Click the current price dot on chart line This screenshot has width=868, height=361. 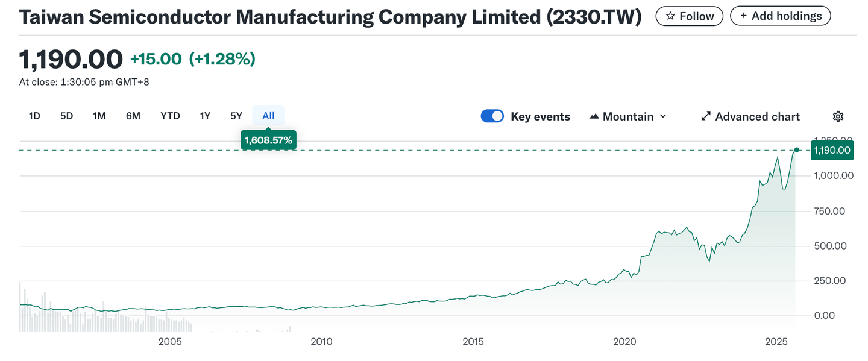point(797,150)
